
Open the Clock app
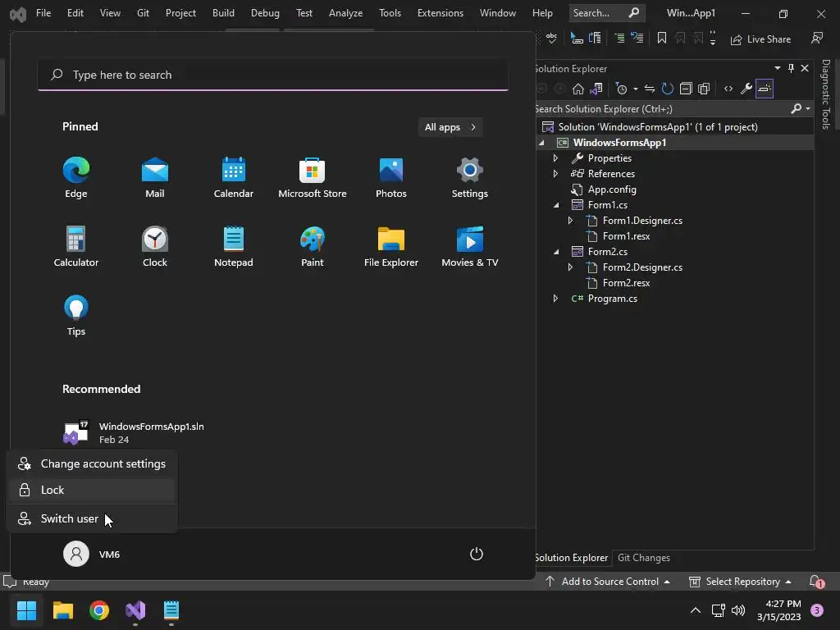tap(155, 246)
